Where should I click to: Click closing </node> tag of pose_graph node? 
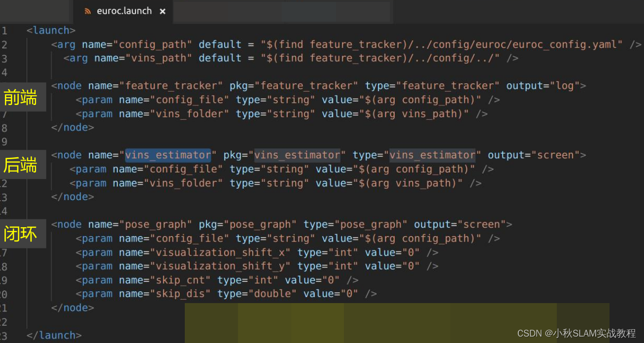coord(73,308)
